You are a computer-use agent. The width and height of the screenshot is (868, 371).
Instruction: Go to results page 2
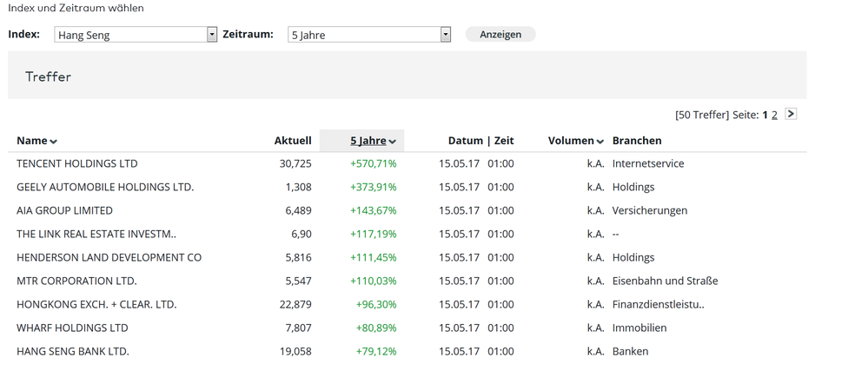pyautogui.click(x=774, y=115)
